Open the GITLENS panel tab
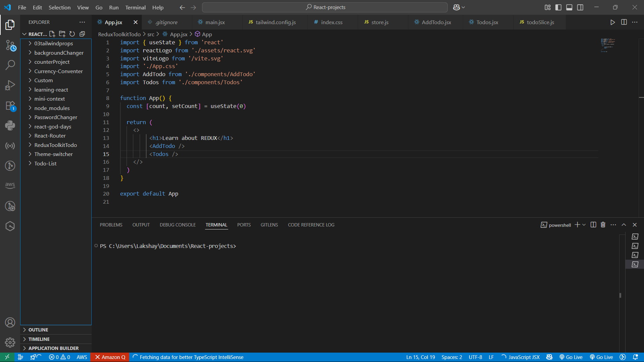Screen dimensions: 644x362 coord(269,225)
